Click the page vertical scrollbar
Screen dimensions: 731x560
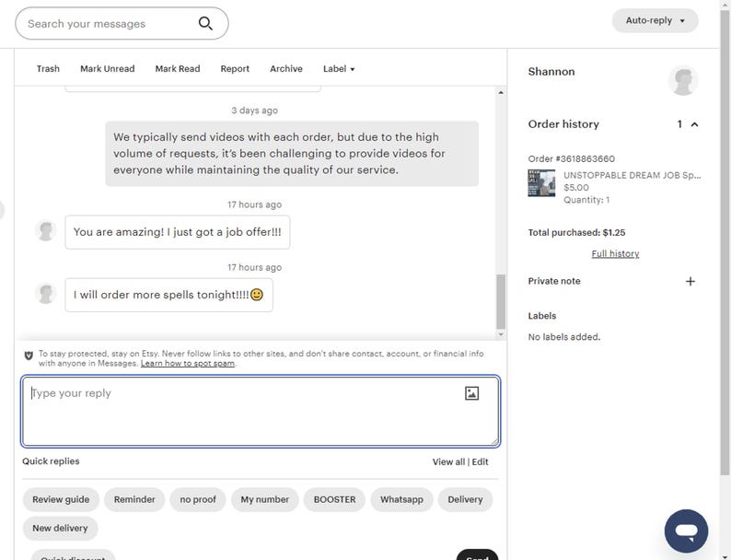725,242
